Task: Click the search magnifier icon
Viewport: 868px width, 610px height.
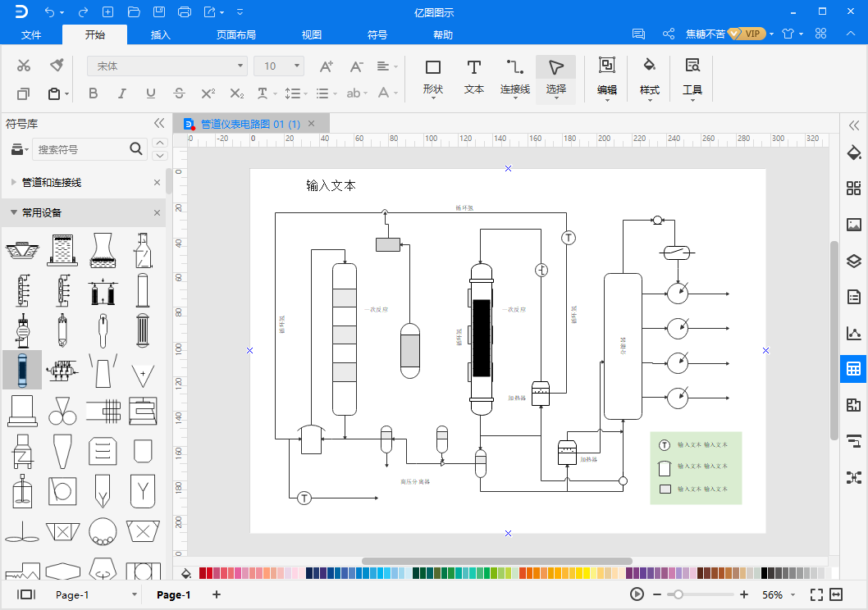Action: [x=135, y=148]
